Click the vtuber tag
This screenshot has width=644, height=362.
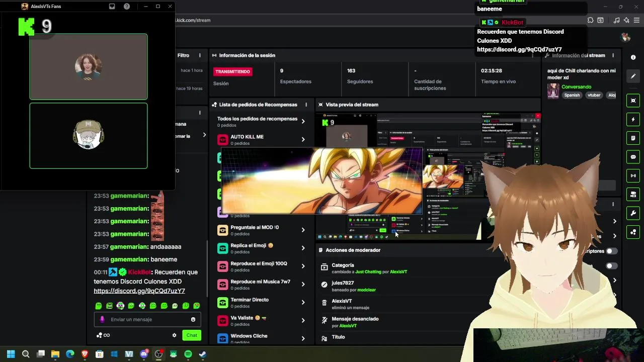pos(594,95)
